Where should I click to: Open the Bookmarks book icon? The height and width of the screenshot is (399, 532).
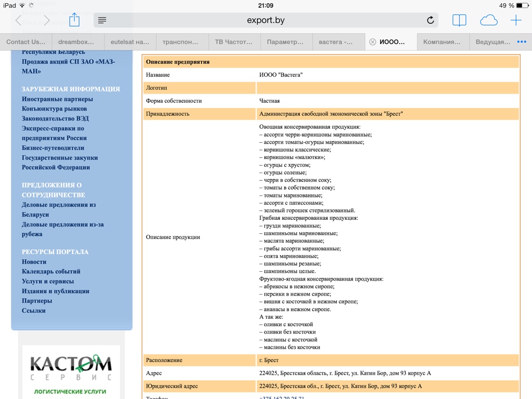(459, 20)
